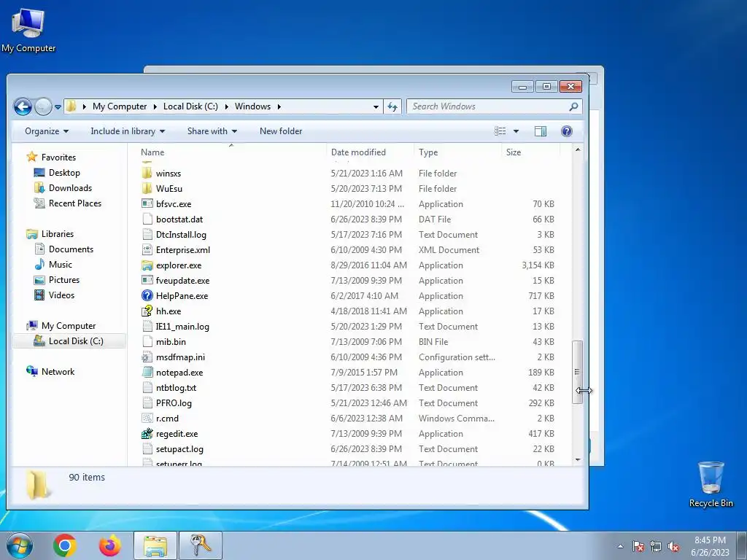This screenshot has height=560, width=747.
Task: Select Local Disk (C:) in the sidebar
Action: tap(69, 341)
